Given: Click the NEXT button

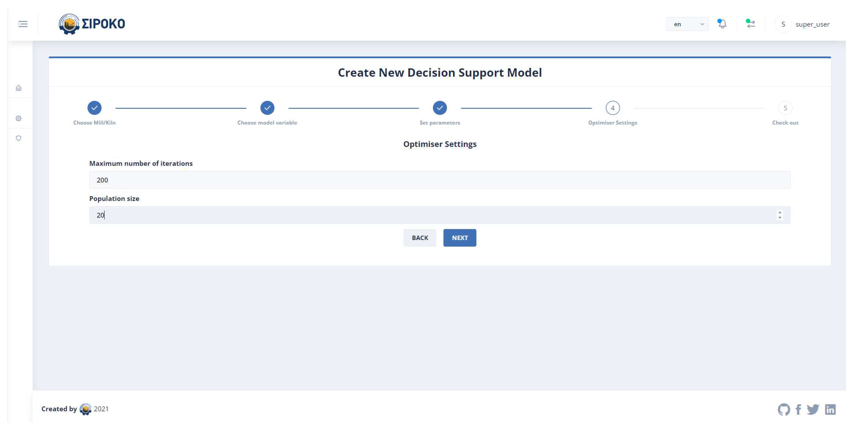Looking at the screenshot, I should [x=460, y=238].
